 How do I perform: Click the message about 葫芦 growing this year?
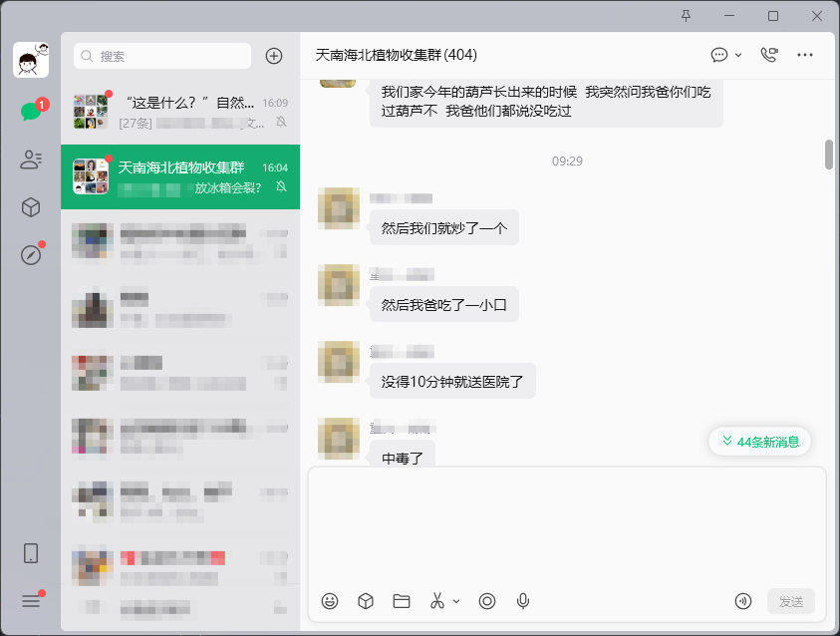(546, 102)
